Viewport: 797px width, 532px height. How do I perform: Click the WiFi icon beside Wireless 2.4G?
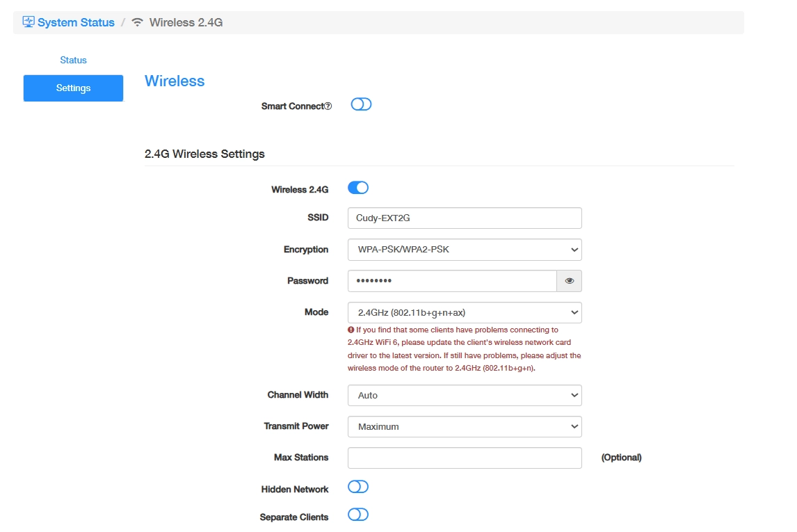[x=137, y=22]
